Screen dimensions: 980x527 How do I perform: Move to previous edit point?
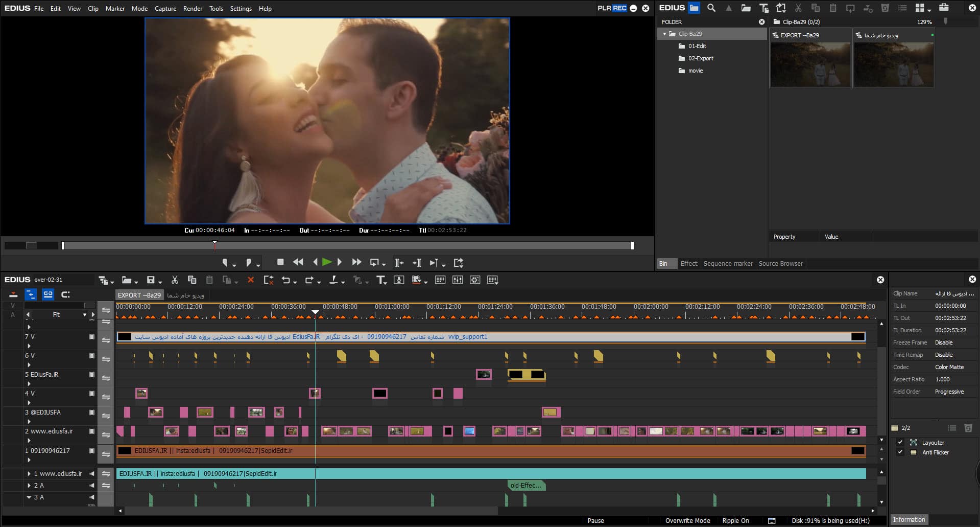(399, 262)
